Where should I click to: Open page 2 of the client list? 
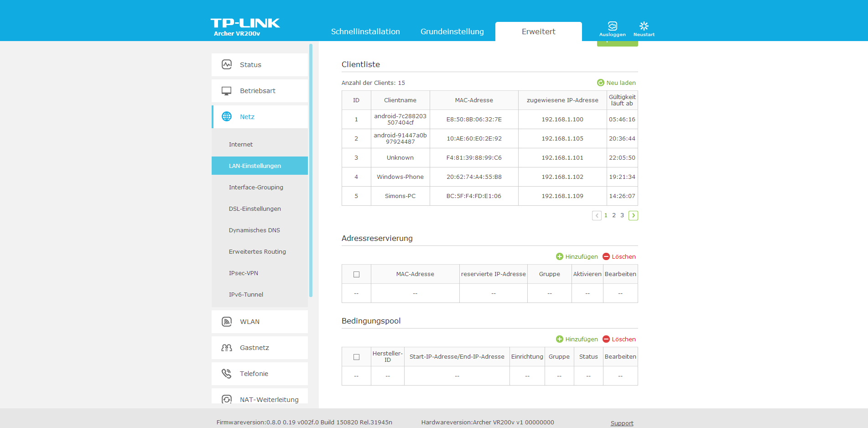point(614,215)
